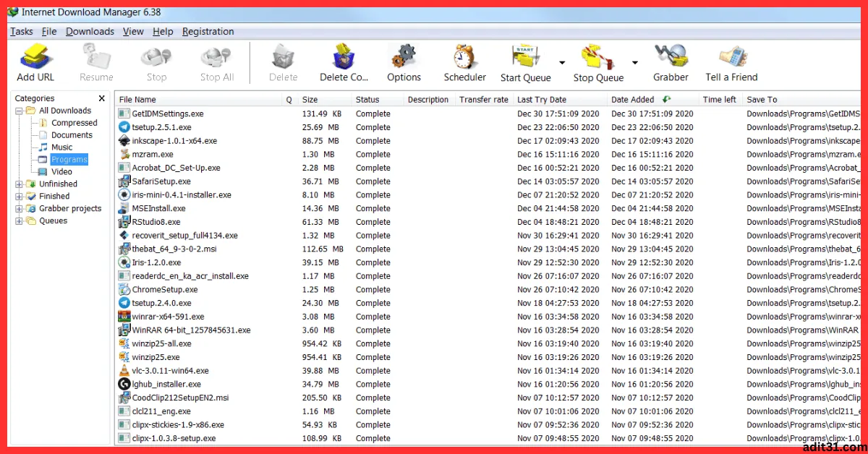Expand the Queues tree node

(19, 221)
